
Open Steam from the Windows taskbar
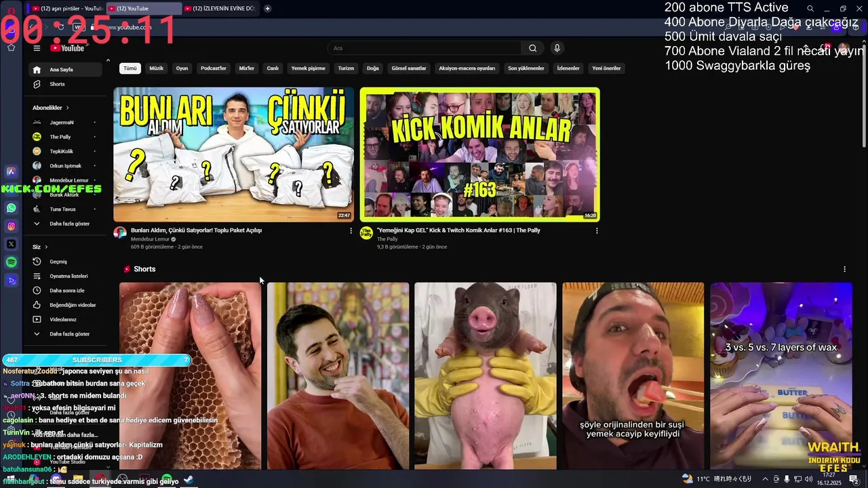click(x=189, y=480)
